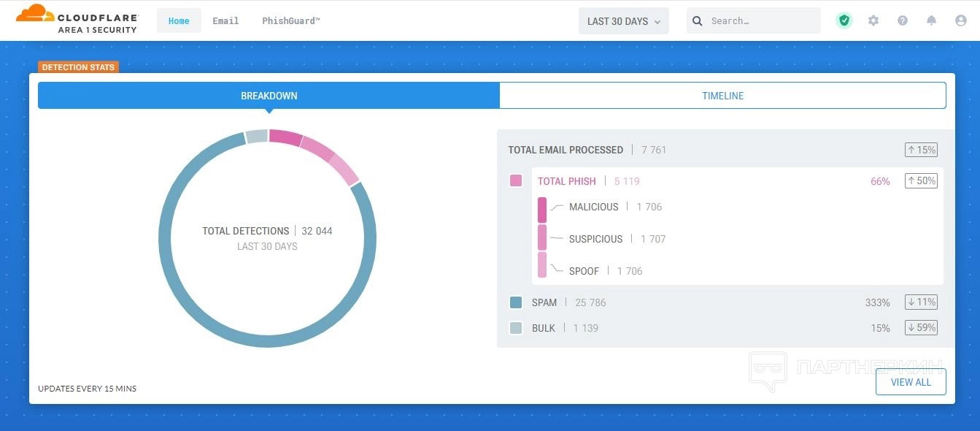The height and width of the screenshot is (431, 980).
Task: Click the 333% spam percentage
Action: tap(878, 302)
